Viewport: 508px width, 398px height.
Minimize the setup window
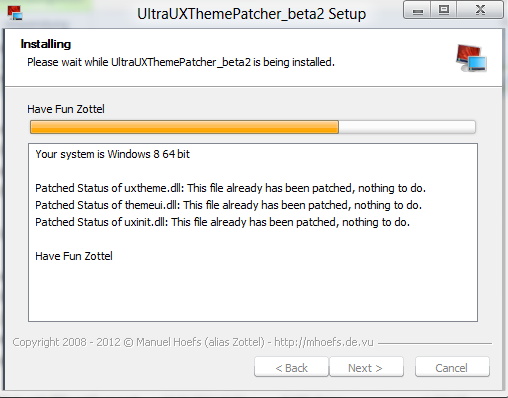pos(418,10)
